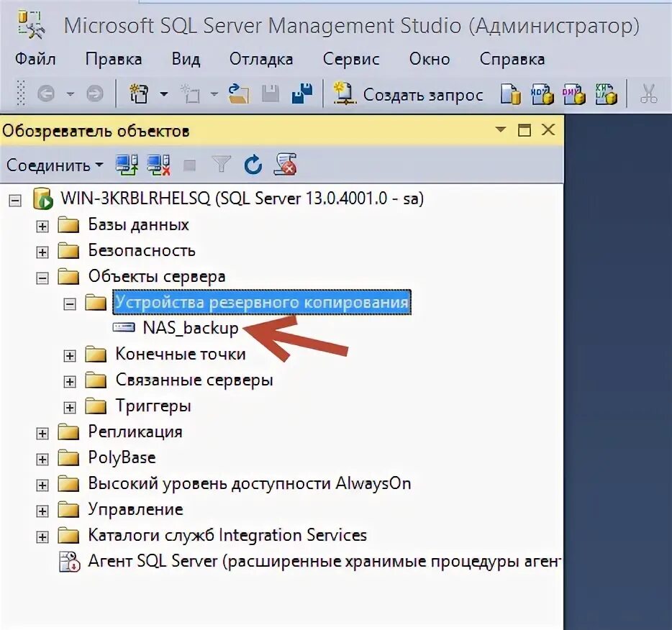Screen dimensions: 672x630
Task: Click the Filter funnel icon
Action: pos(221,165)
